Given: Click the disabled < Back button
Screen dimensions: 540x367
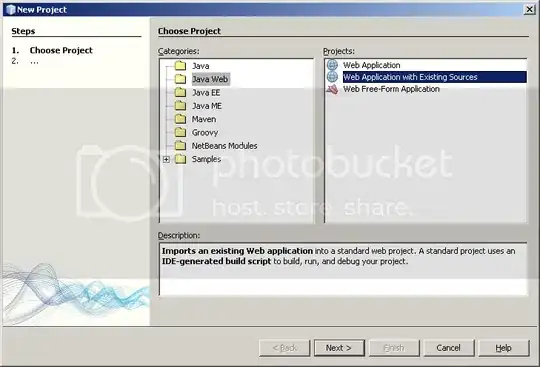Looking at the screenshot, I should click(284, 348).
